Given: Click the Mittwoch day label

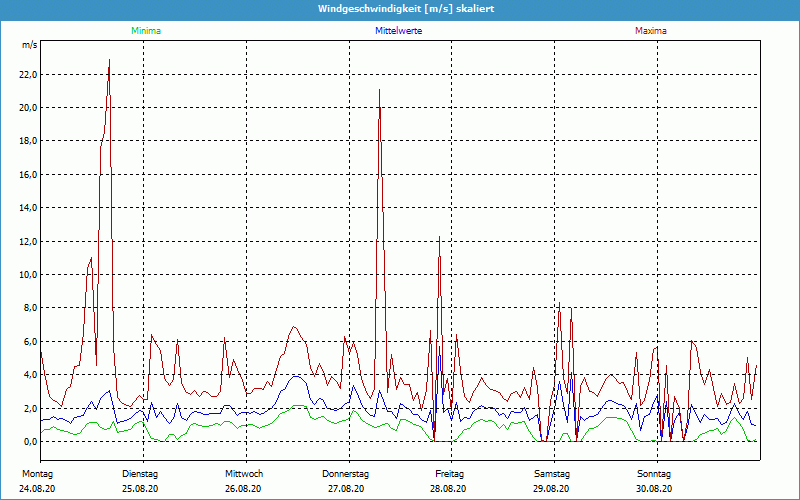Looking at the screenshot, I should pos(244,474).
